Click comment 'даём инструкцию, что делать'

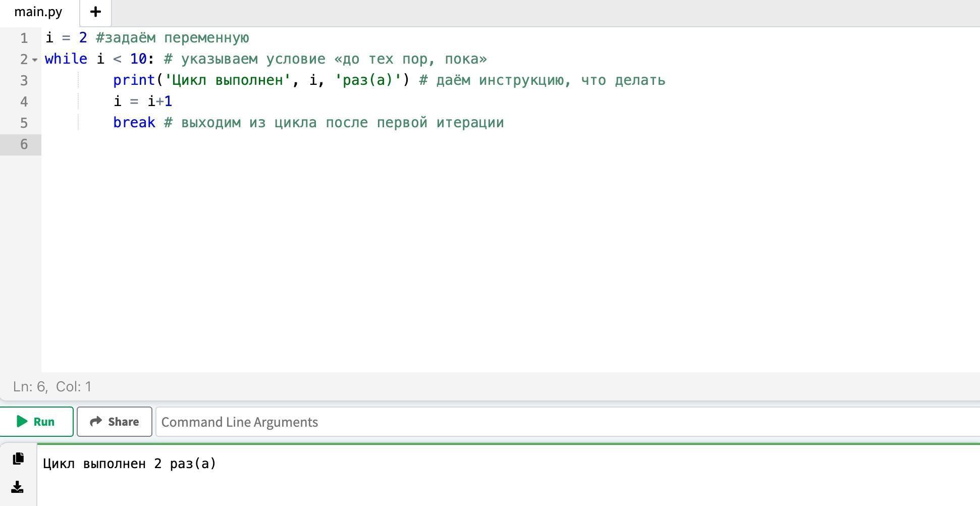click(551, 80)
